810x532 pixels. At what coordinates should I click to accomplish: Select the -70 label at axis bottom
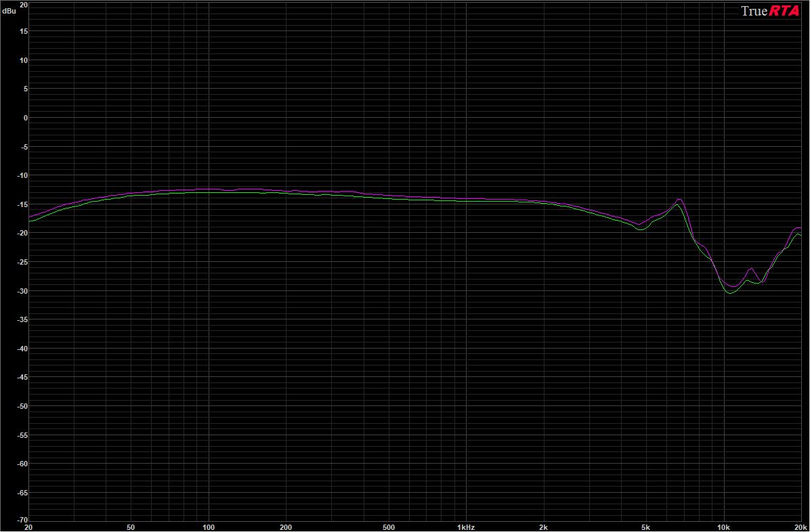point(22,520)
